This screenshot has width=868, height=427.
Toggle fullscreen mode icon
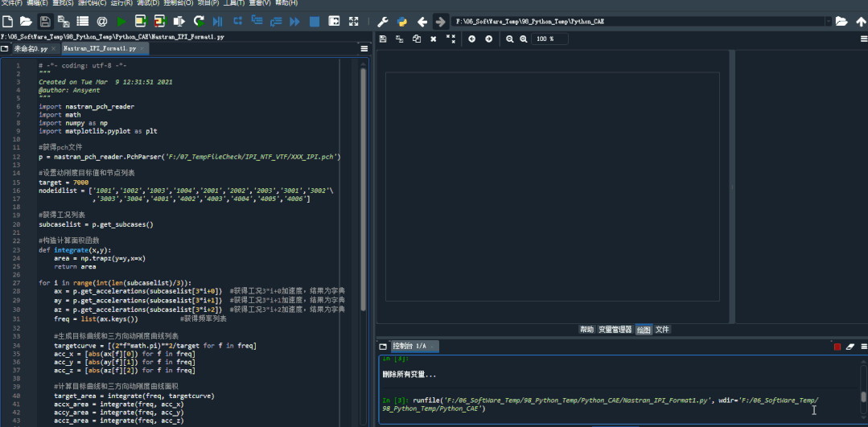tap(353, 22)
